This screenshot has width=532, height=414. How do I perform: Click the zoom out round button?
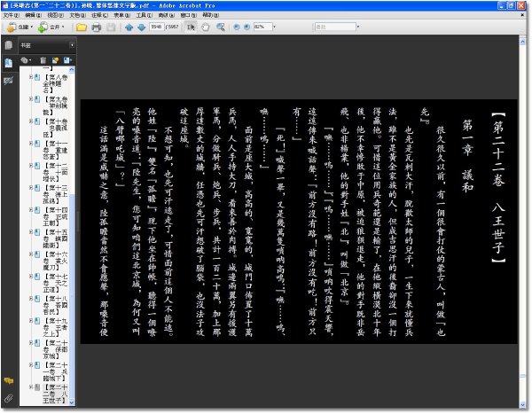pos(237,27)
